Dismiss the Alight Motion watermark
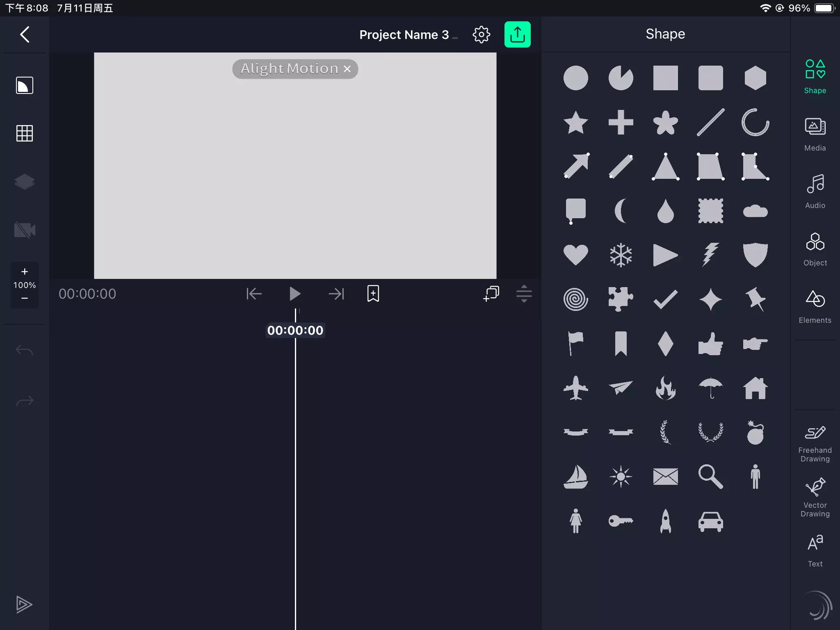Viewport: 840px width, 630px height. tap(347, 69)
